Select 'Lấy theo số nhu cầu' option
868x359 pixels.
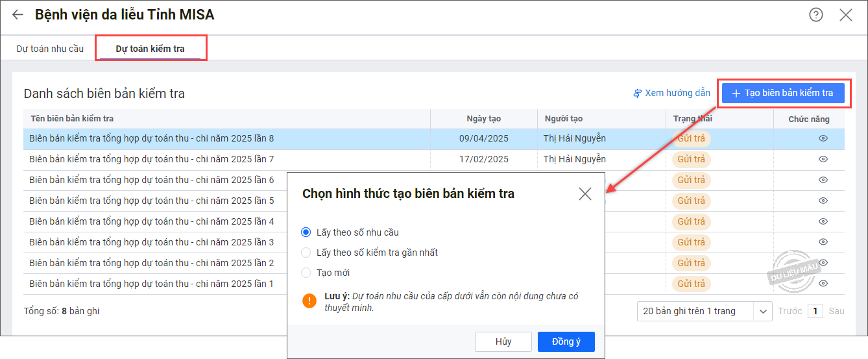click(306, 232)
